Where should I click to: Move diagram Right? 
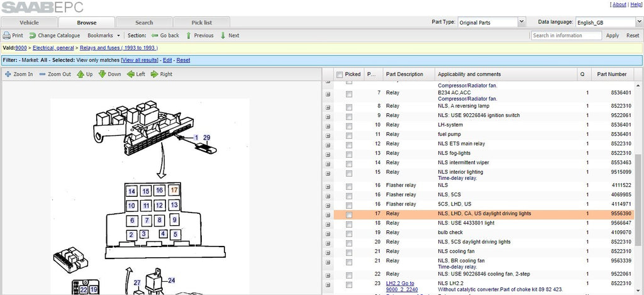(162, 74)
